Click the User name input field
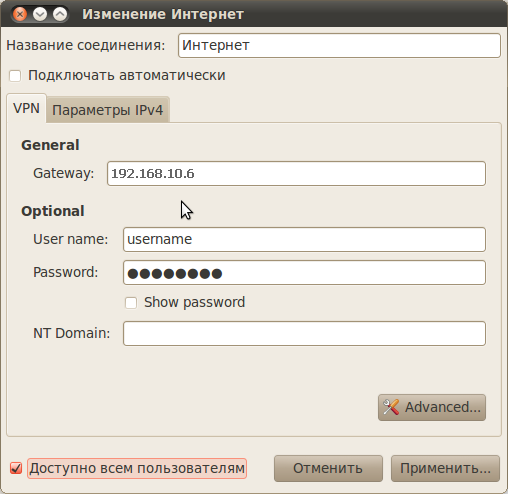The height and width of the screenshot is (494, 508). [304, 239]
